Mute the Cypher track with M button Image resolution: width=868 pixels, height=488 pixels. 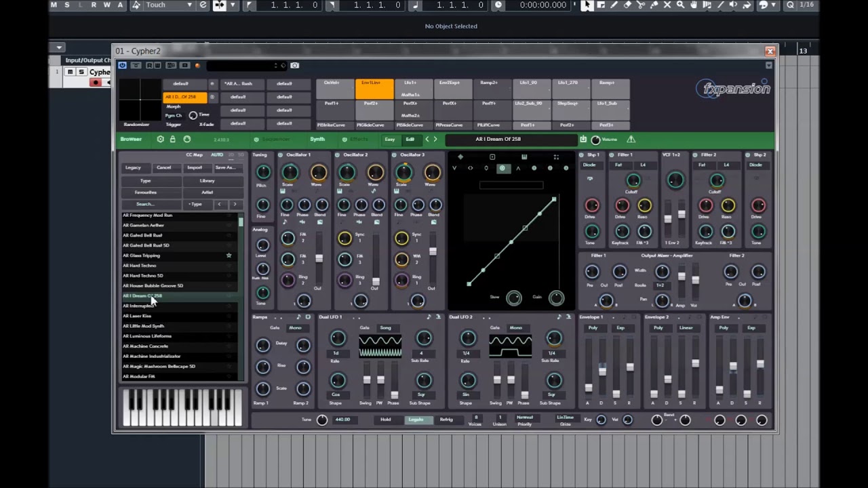[x=70, y=72]
